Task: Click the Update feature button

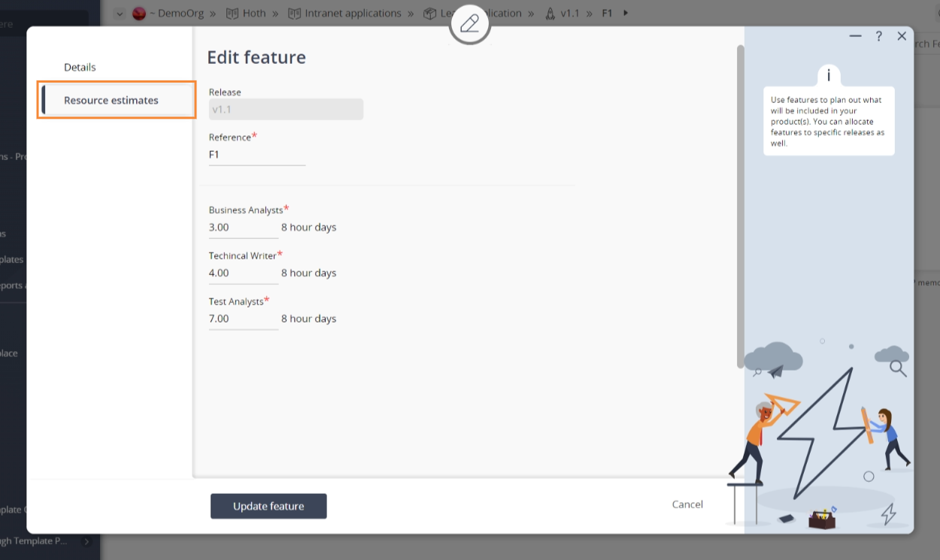Action: pyautogui.click(x=268, y=506)
